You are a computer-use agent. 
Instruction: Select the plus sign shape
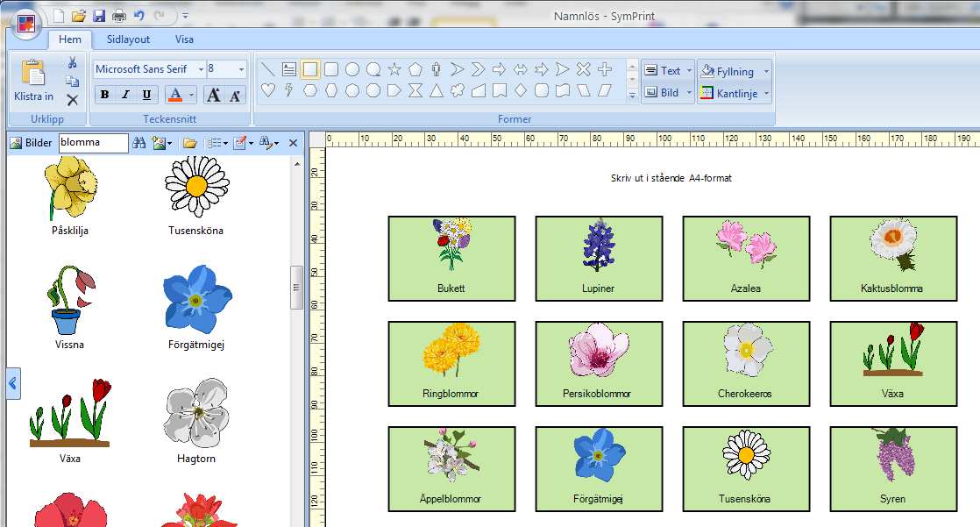pyautogui.click(x=604, y=68)
